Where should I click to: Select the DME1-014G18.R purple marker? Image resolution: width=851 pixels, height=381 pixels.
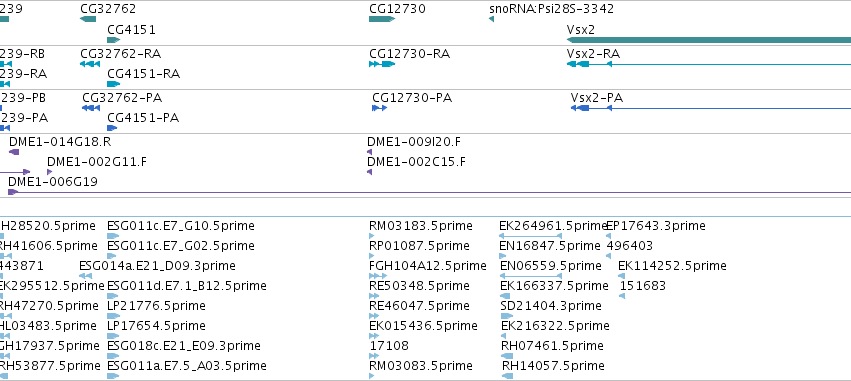point(14,152)
